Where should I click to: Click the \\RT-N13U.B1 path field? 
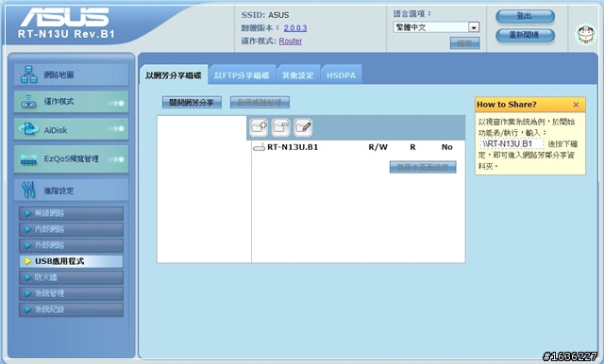point(512,144)
